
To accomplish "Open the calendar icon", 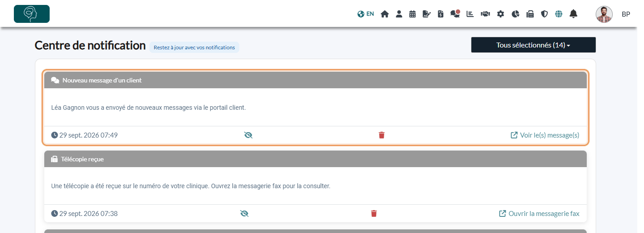I will click(x=412, y=14).
